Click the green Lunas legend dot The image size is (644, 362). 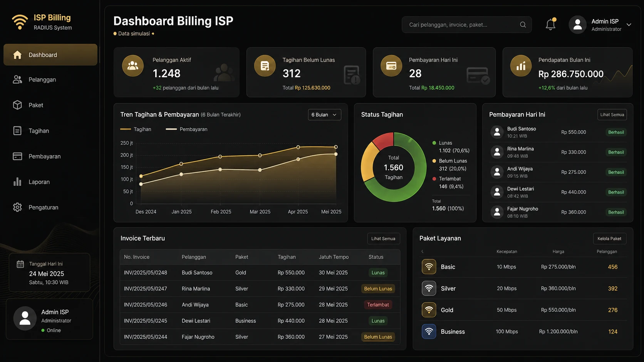(434, 143)
